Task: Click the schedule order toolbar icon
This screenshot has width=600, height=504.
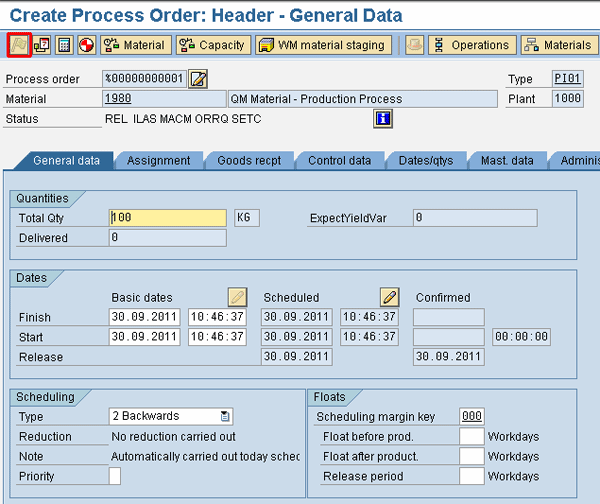Action: click(41, 45)
